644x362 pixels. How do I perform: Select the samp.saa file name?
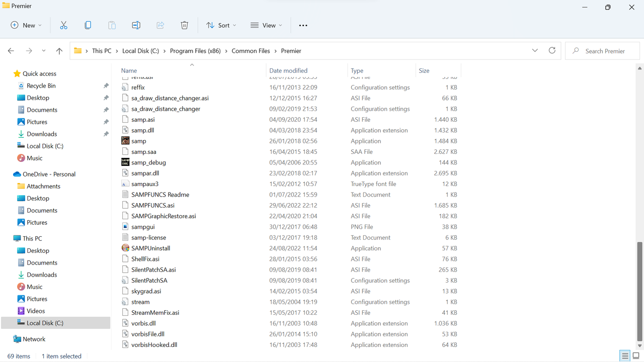click(144, 152)
